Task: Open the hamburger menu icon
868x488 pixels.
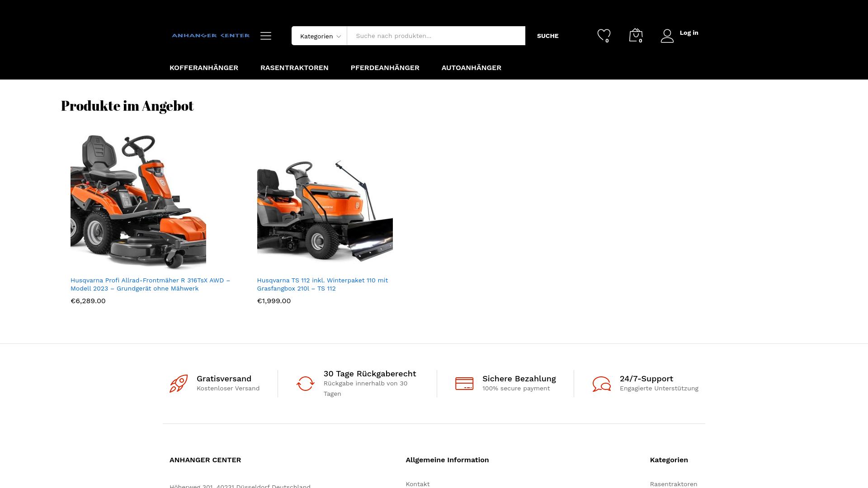Action: click(x=266, y=36)
